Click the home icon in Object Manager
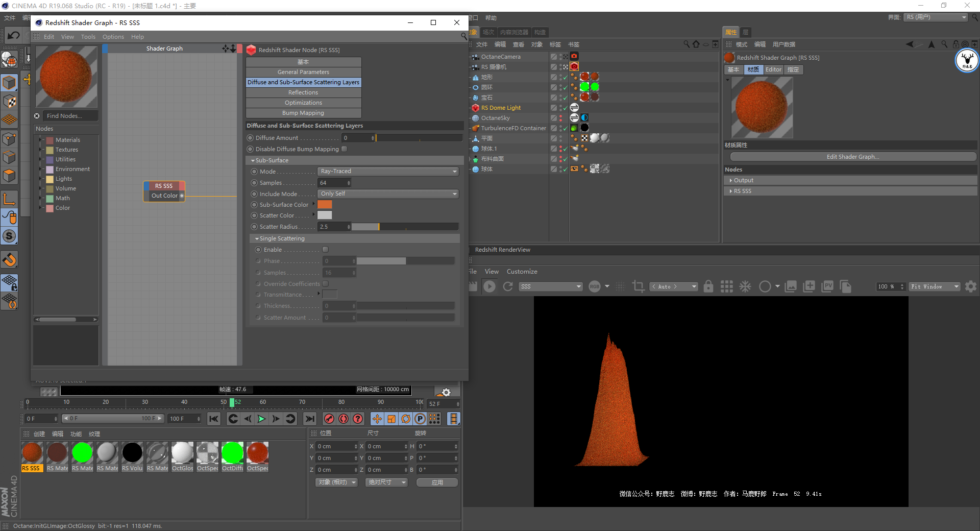Screen dimensions: 980x531 tap(696, 44)
